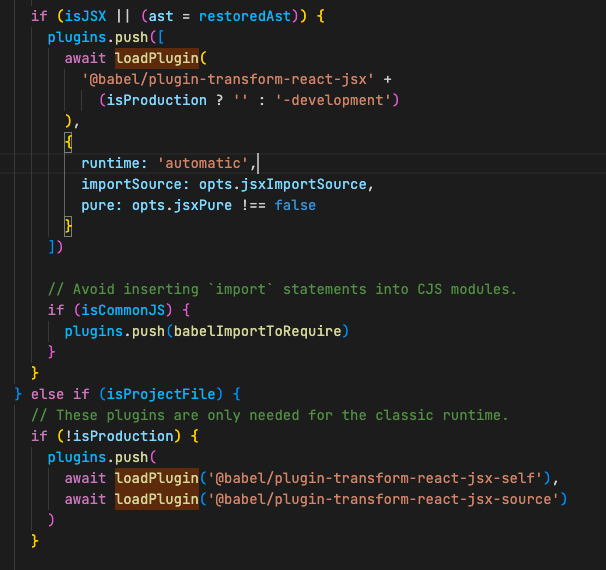Click the classic runtime comment line
Screen dimensions: 606x570
(x=270, y=414)
